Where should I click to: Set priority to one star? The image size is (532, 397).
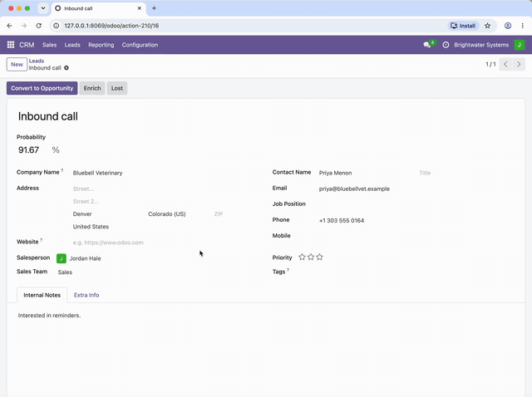[x=302, y=257]
